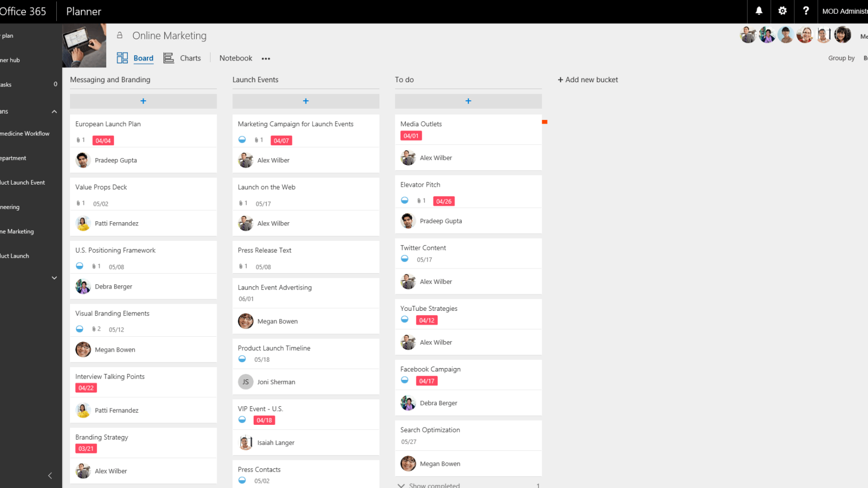Add a task to the To do bucket
Image resolution: width=868 pixels, height=488 pixels.
pyautogui.click(x=468, y=101)
